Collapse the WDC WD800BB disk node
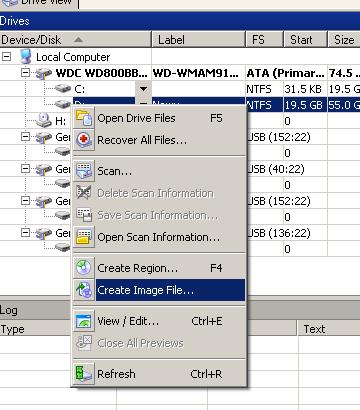 [x=25, y=73]
